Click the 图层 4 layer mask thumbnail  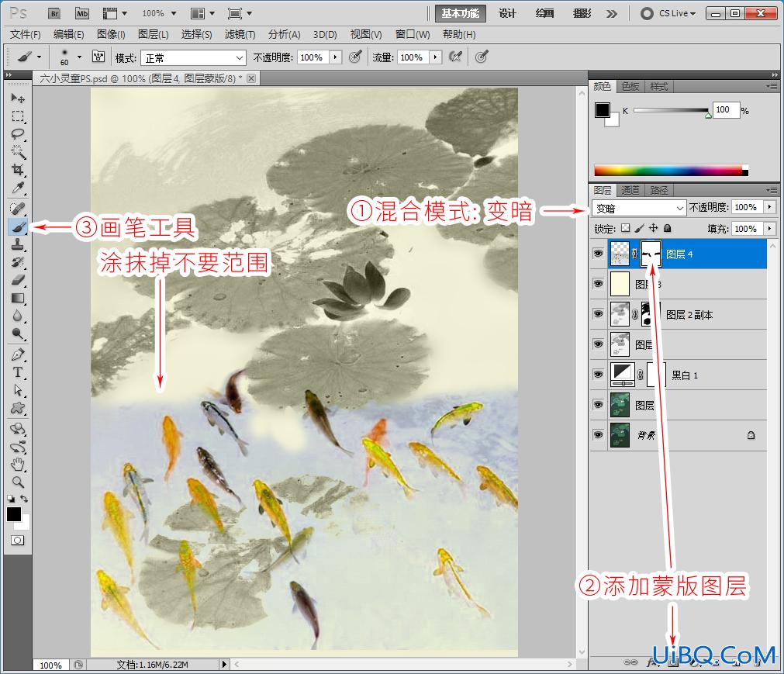coord(651,254)
